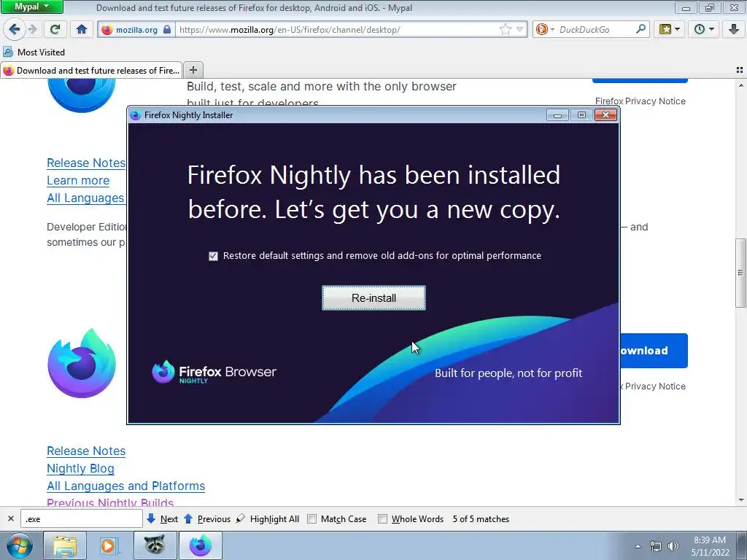Click the taskbar clock showing 8:39 AM
The image size is (747, 560).
point(710,546)
